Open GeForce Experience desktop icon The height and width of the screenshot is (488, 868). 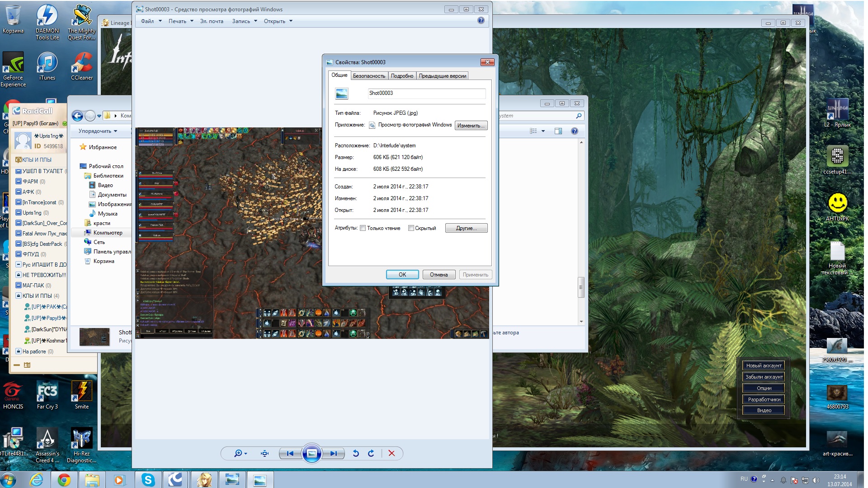pyautogui.click(x=13, y=69)
